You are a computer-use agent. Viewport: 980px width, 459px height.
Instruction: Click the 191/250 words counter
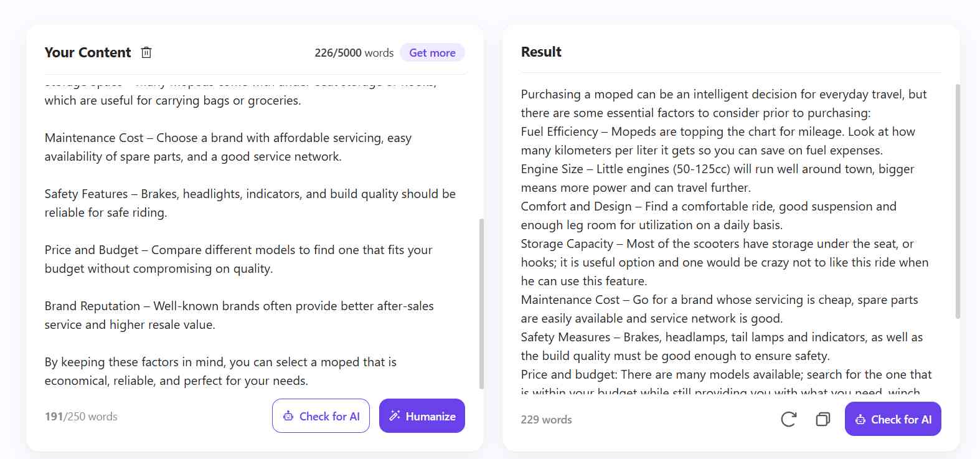81,417
